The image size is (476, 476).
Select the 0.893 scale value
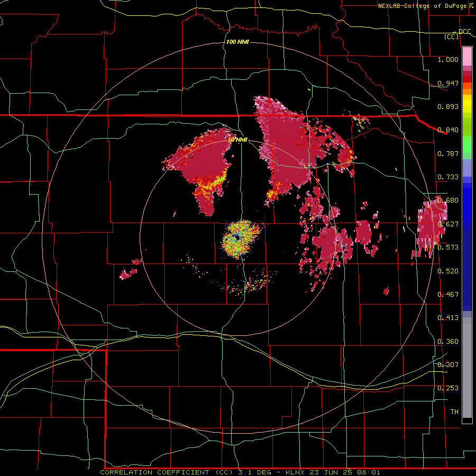[x=448, y=106]
